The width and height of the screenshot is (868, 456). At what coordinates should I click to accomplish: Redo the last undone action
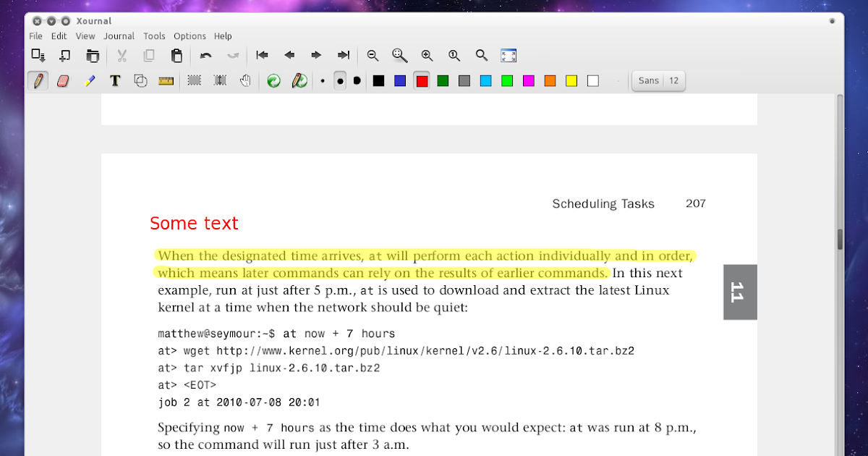pos(233,55)
